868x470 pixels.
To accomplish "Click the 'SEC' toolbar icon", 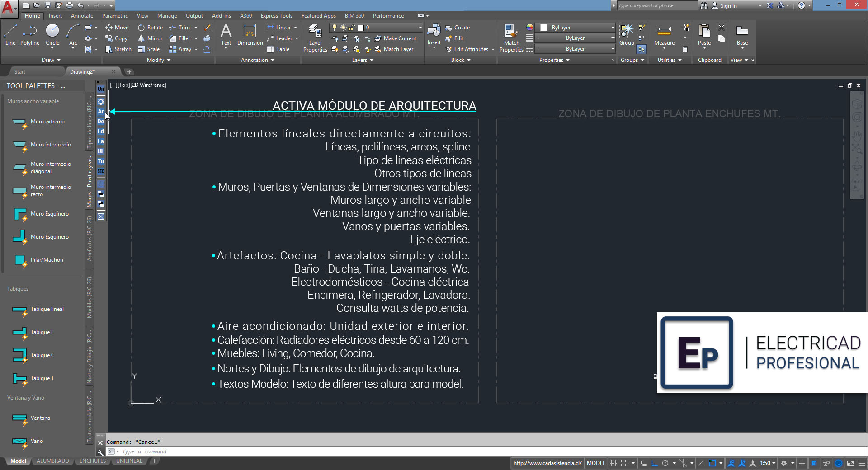I will (101, 171).
